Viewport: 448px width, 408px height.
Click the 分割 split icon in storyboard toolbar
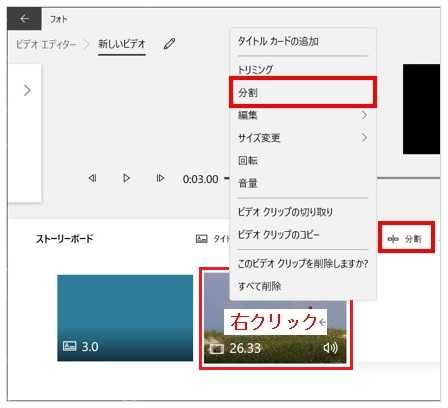393,239
